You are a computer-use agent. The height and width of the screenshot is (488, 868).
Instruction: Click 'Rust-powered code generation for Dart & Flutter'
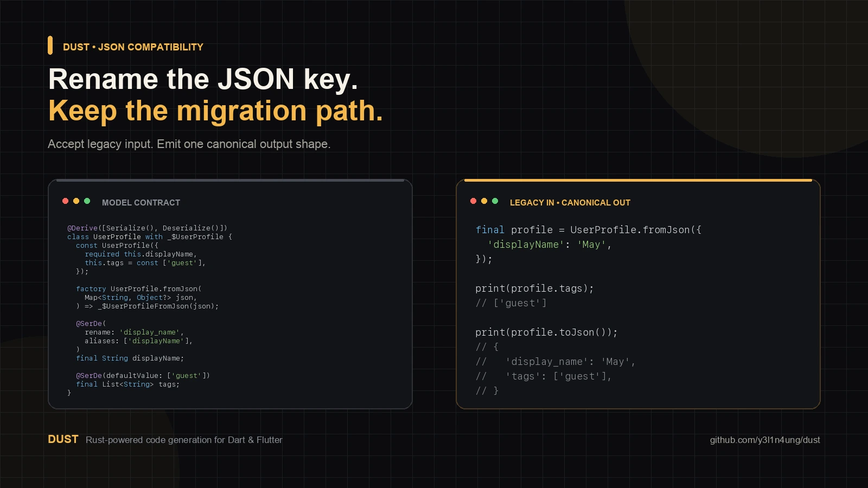(x=184, y=440)
